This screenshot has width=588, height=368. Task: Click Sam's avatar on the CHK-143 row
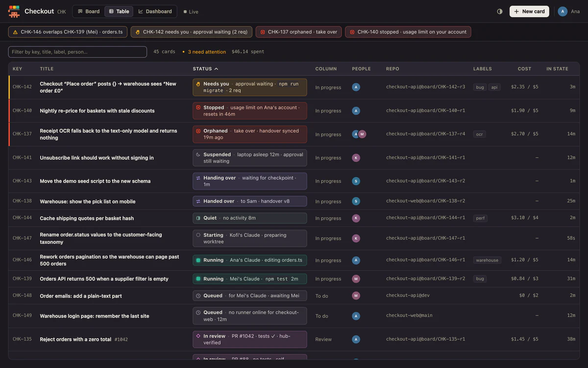click(356, 181)
